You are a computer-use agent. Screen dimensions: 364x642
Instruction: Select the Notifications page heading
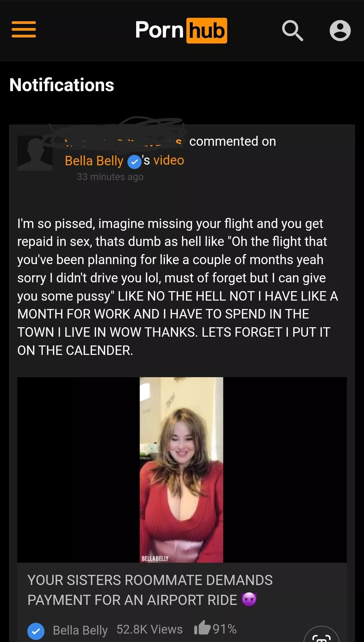coord(62,85)
